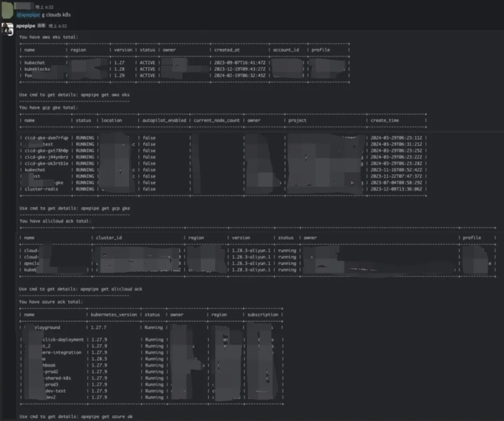Click the blurred user avatar at top
This screenshot has width=504, height=421.
tap(8, 10)
